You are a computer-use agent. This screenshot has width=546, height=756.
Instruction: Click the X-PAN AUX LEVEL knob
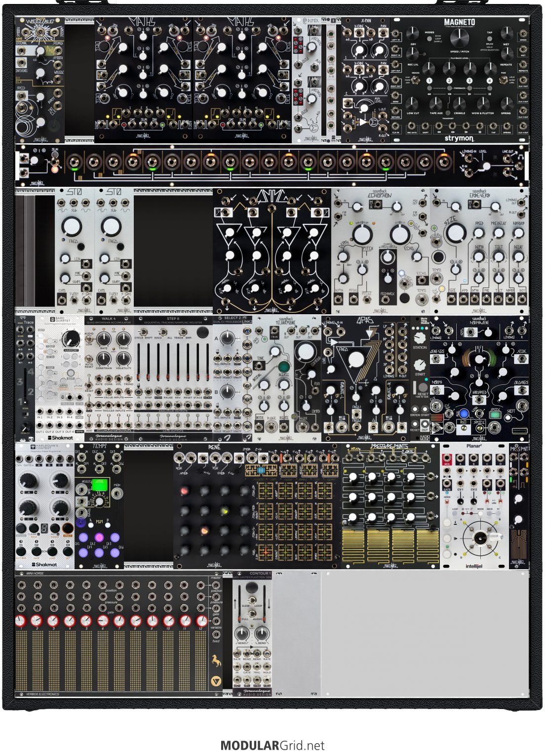365,107
